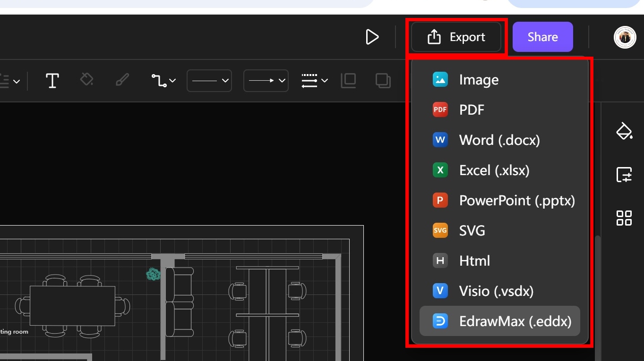644x361 pixels.
Task: Open the line style dropdown
Action: click(x=209, y=81)
